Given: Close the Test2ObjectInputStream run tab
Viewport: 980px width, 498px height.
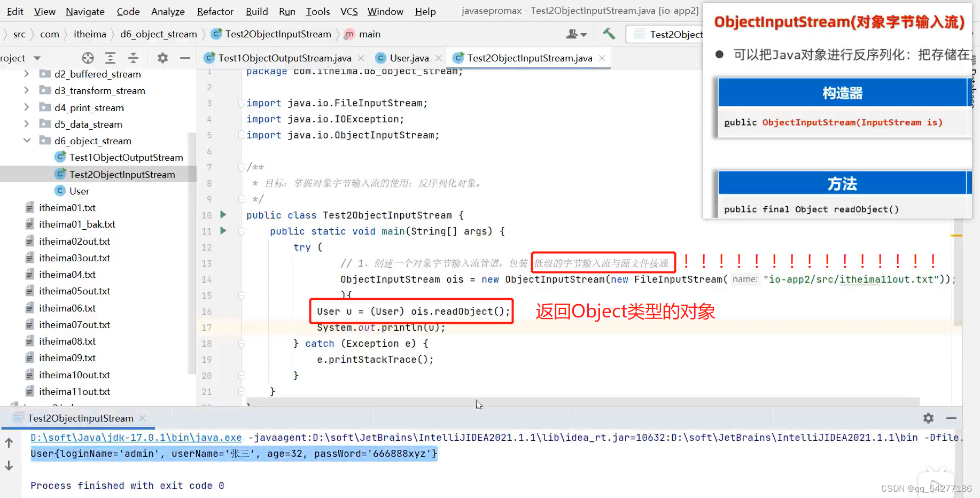Looking at the screenshot, I should tap(142, 418).
